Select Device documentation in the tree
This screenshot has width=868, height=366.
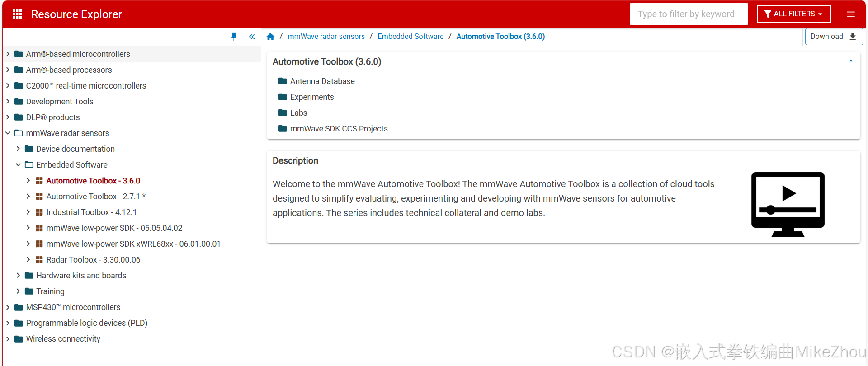point(75,149)
